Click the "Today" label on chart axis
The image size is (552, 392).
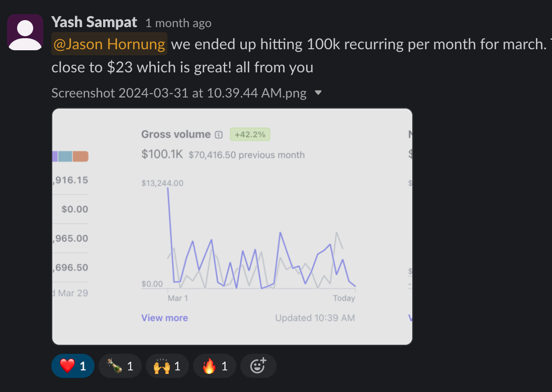tap(344, 298)
